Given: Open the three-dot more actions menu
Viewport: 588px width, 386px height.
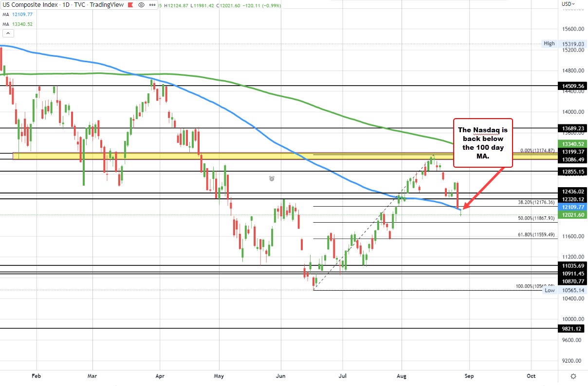Looking at the screenshot, I should (x=151, y=5).
